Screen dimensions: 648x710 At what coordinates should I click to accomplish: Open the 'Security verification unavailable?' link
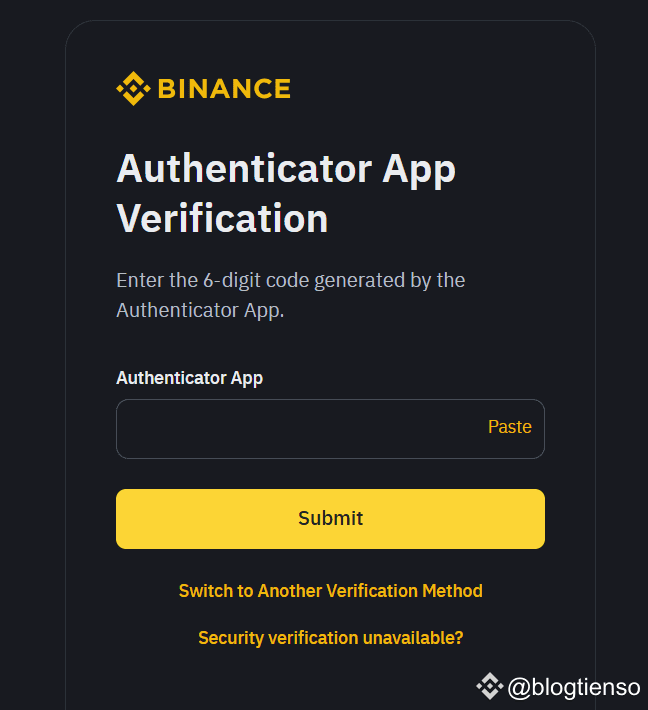[330, 638]
